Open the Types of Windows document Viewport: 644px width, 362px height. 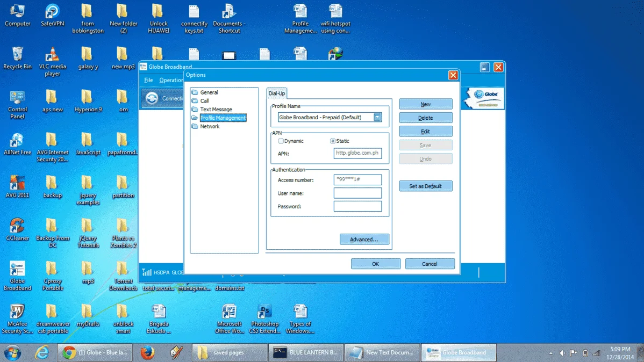(300, 318)
